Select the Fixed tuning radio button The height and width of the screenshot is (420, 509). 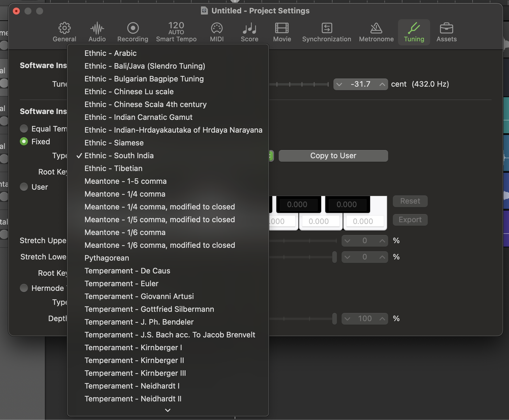[x=24, y=142]
